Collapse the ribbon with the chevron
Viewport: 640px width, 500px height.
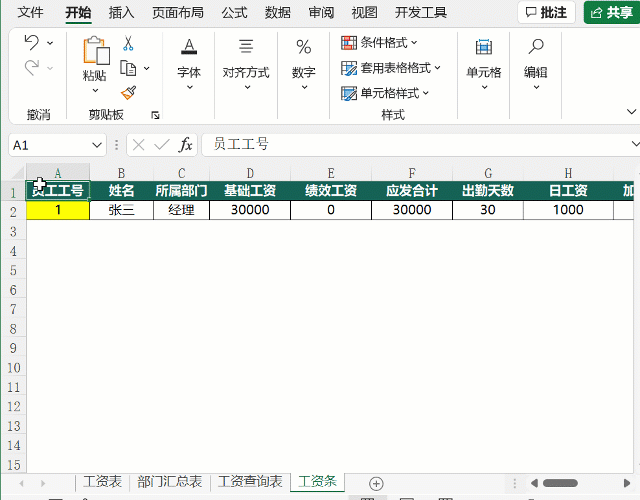pyautogui.click(x=631, y=111)
